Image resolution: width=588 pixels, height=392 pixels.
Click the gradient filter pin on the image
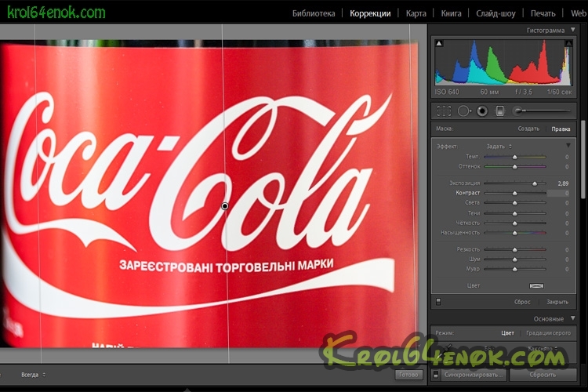click(225, 206)
